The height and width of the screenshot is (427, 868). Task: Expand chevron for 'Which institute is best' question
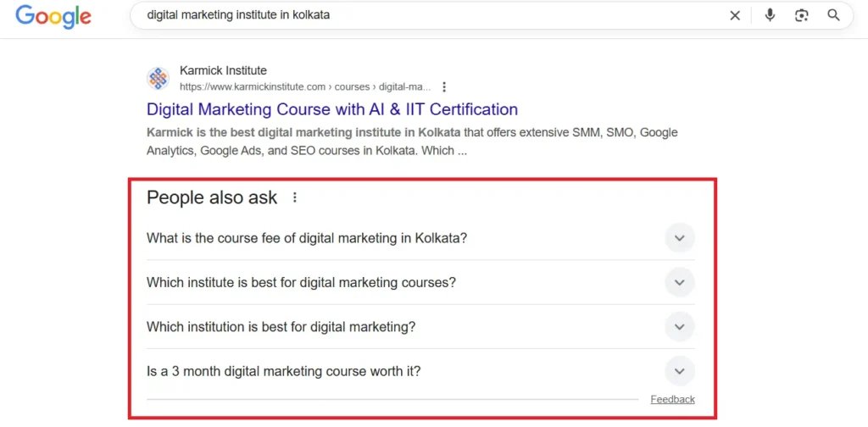pyautogui.click(x=679, y=282)
